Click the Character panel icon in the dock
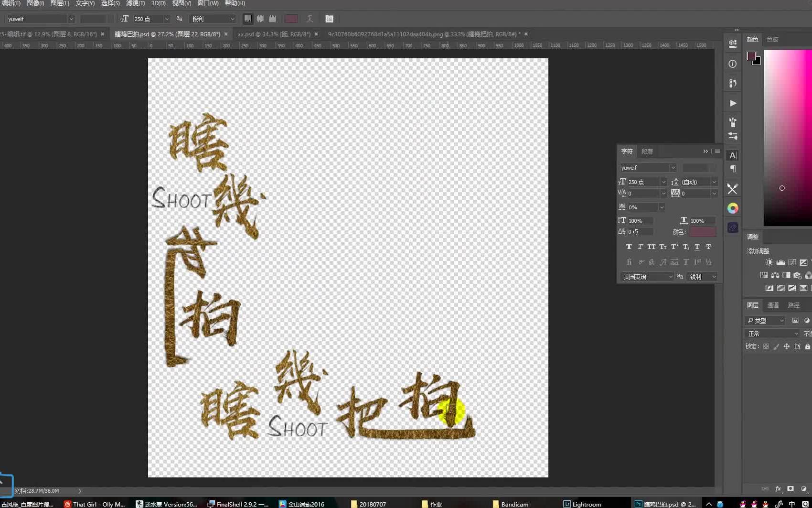The image size is (812, 508). (733, 155)
